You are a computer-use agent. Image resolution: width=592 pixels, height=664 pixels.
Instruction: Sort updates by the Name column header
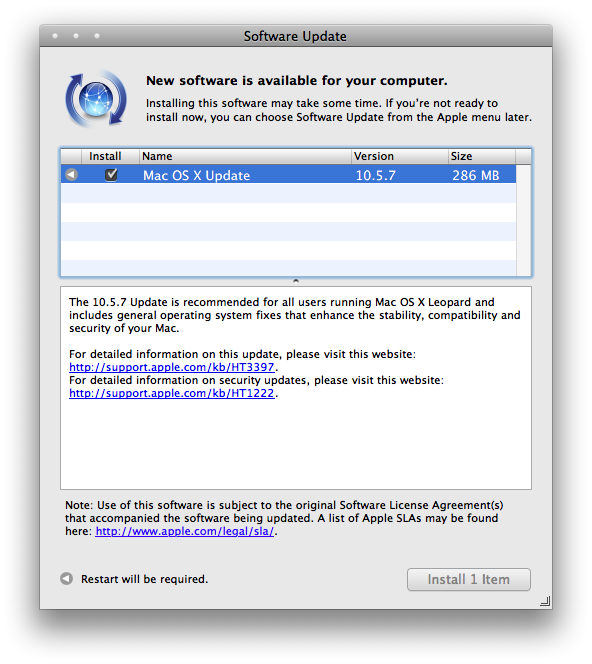pos(245,156)
